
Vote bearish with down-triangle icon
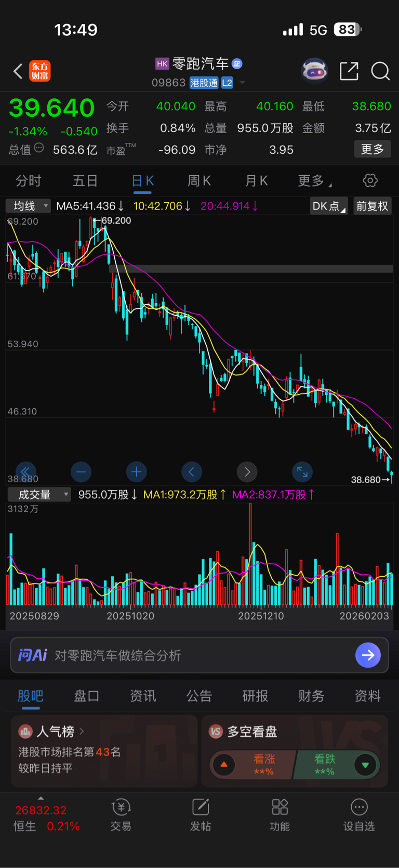point(365,765)
